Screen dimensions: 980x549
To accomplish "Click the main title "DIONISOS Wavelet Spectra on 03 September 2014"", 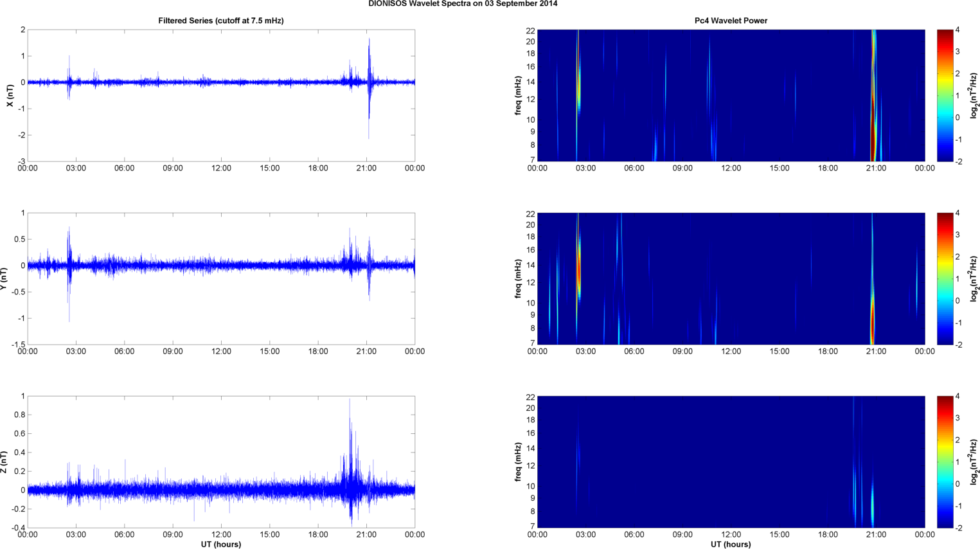I will (463, 4).
